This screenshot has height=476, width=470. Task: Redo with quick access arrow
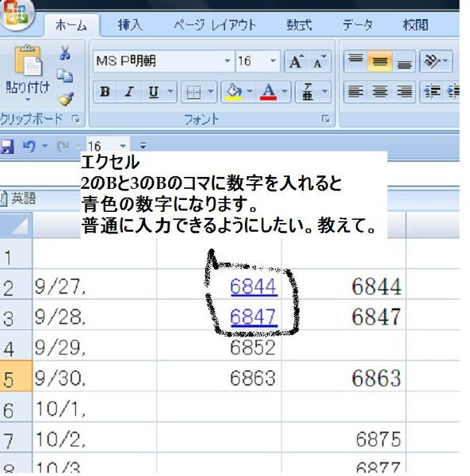(63, 147)
